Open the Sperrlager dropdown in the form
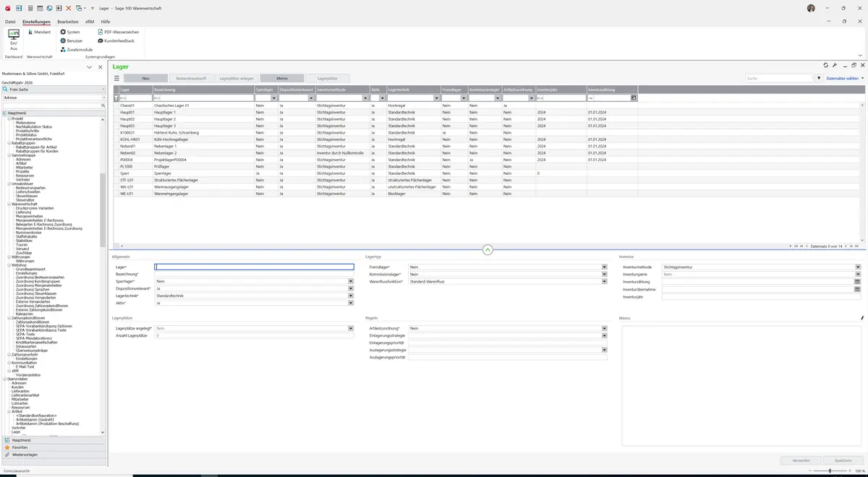The height and width of the screenshot is (477, 868). point(351,281)
